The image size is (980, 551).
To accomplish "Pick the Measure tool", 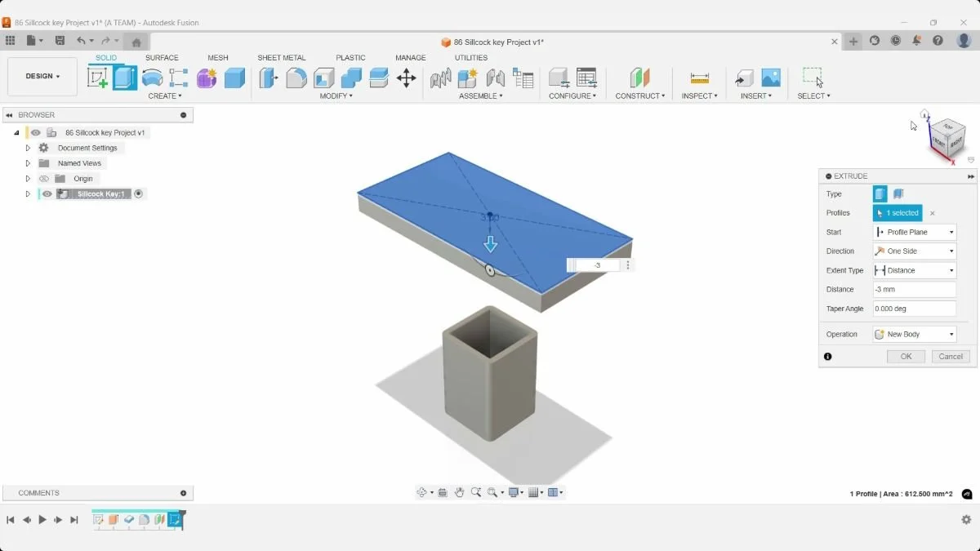I will pos(700,78).
